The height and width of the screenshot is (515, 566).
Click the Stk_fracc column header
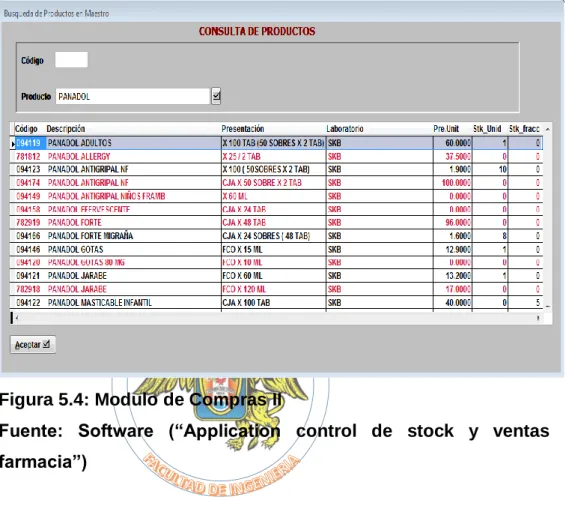coord(524,129)
